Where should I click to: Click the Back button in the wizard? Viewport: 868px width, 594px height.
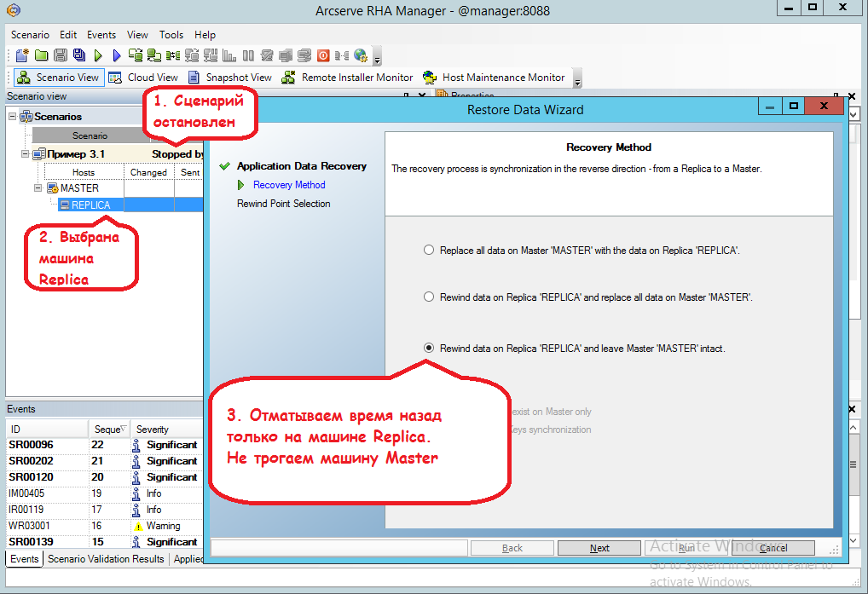pyautogui.click(x=512, y=547)
